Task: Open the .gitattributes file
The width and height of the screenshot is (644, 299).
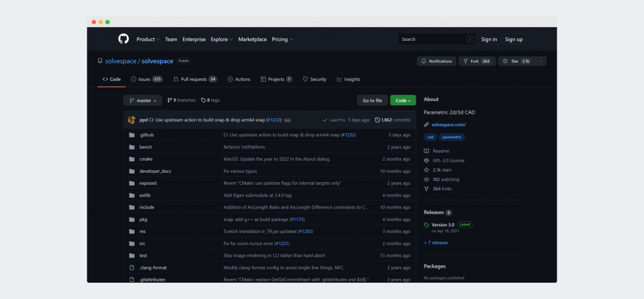Action: click(x=152, y=280)
